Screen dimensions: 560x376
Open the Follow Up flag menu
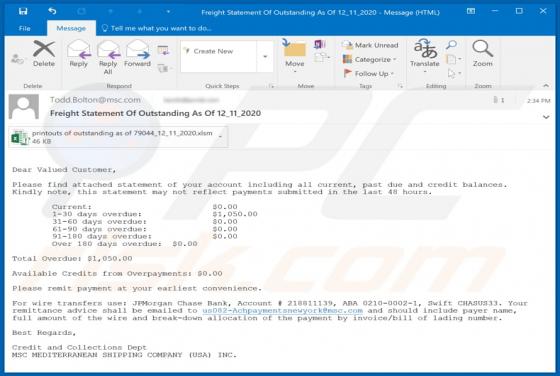tap(369, 74)
